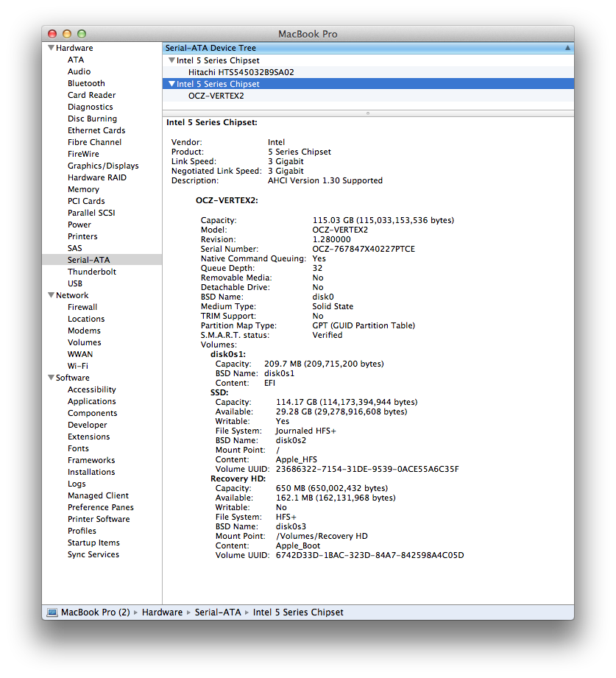Click the 115.03 GB capacity value
This screenshot has width=616, height=678.
point(383,220)
